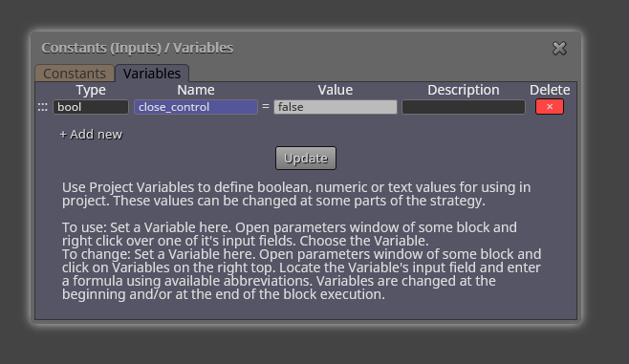
Task: Edit the close_control name field
Action: [196, 107]
